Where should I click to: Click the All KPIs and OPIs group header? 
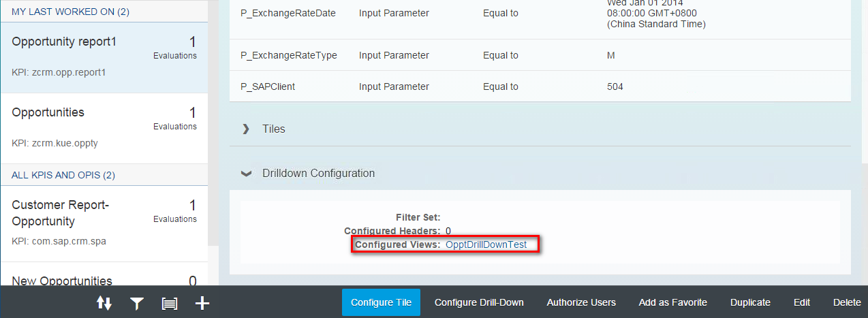tap(63, 175)
